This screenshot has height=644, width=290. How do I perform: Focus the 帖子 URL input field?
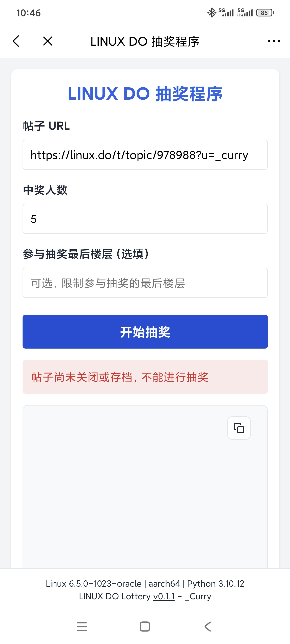145,155
